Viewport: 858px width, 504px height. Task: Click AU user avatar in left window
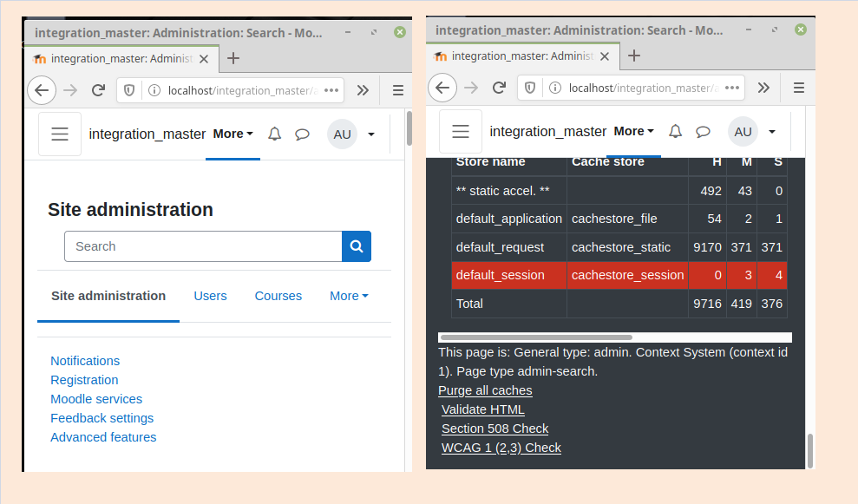coord(342,134)
